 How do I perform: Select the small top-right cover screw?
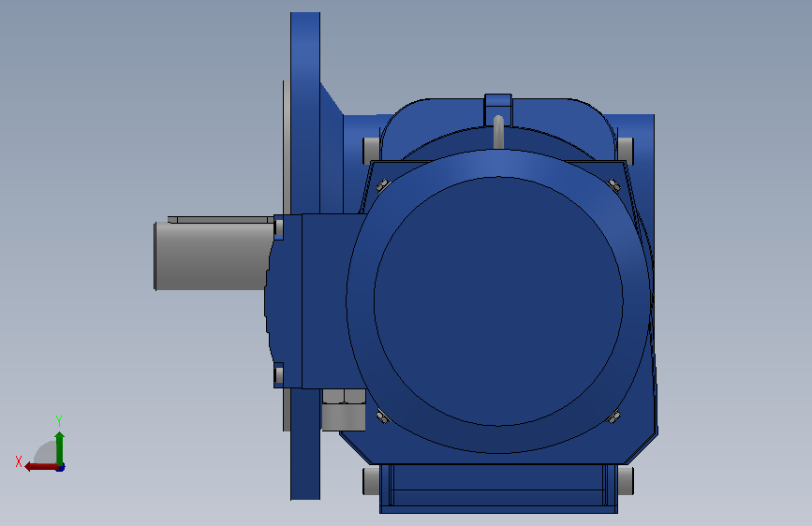(614, 184)
